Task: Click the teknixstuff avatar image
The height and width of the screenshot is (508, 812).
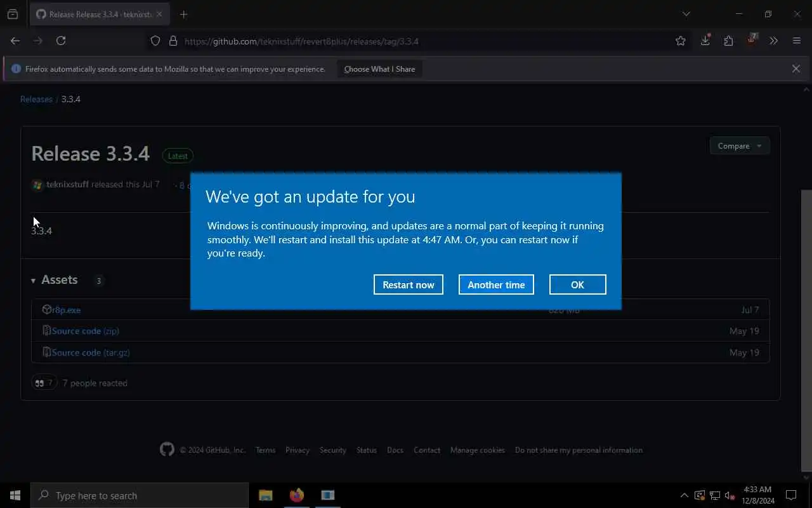Action: coord(37,185)
